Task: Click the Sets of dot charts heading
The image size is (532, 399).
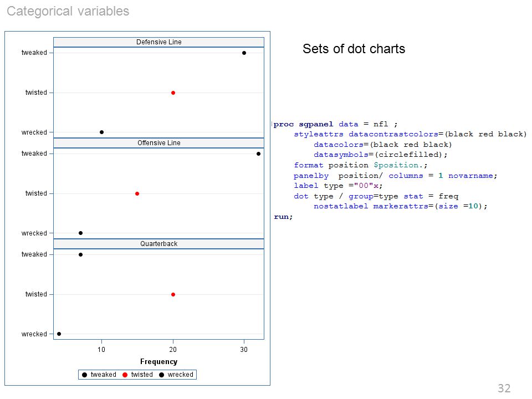Action: (x=354, y=49)
